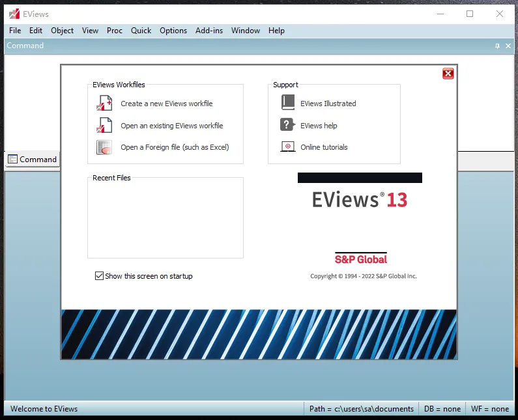Screen dimensions: 518x420
Task: Open the Add-ins menu
Action: [209, 31]
